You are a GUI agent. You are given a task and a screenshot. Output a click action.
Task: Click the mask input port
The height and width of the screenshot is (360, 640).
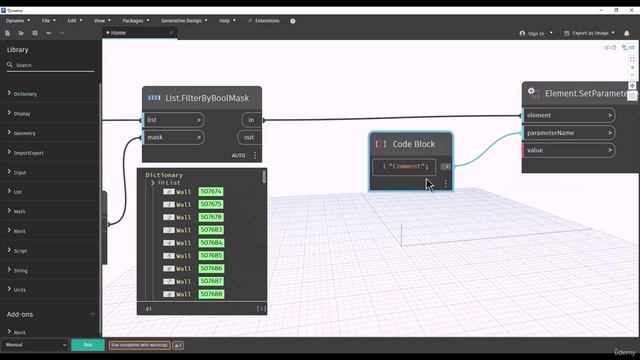(173, 138)
